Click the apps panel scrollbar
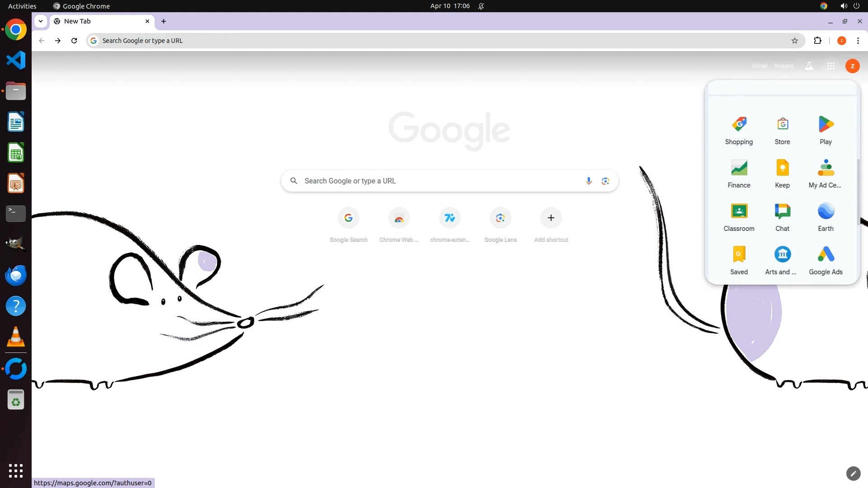Image resolution: width=868 pixels, height=488 pixels. [858, 192]
